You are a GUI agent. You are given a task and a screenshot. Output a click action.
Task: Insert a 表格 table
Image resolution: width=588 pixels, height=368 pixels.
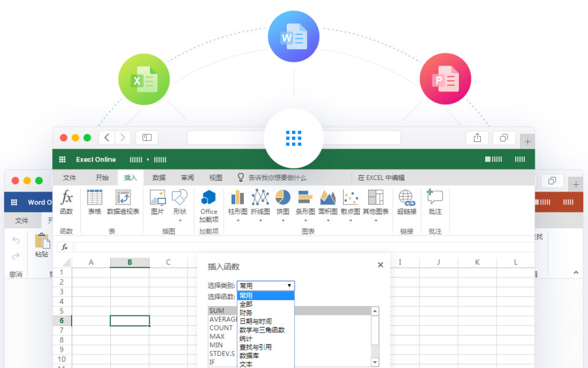point(94,202)
